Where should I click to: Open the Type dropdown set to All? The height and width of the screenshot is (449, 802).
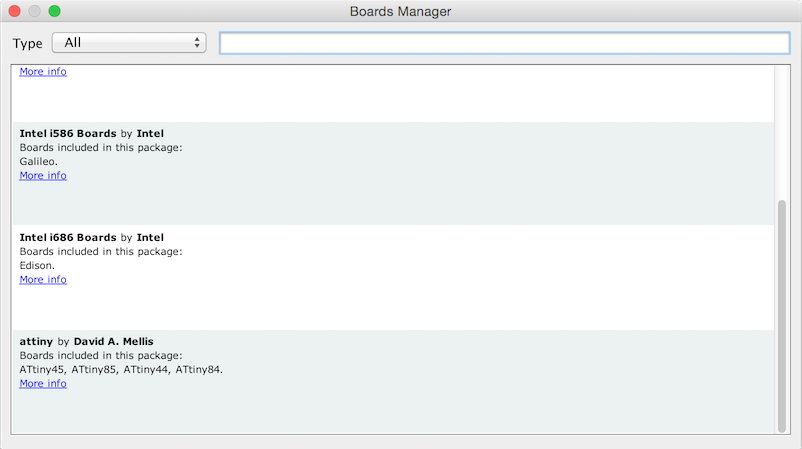(x=129, y=42)
